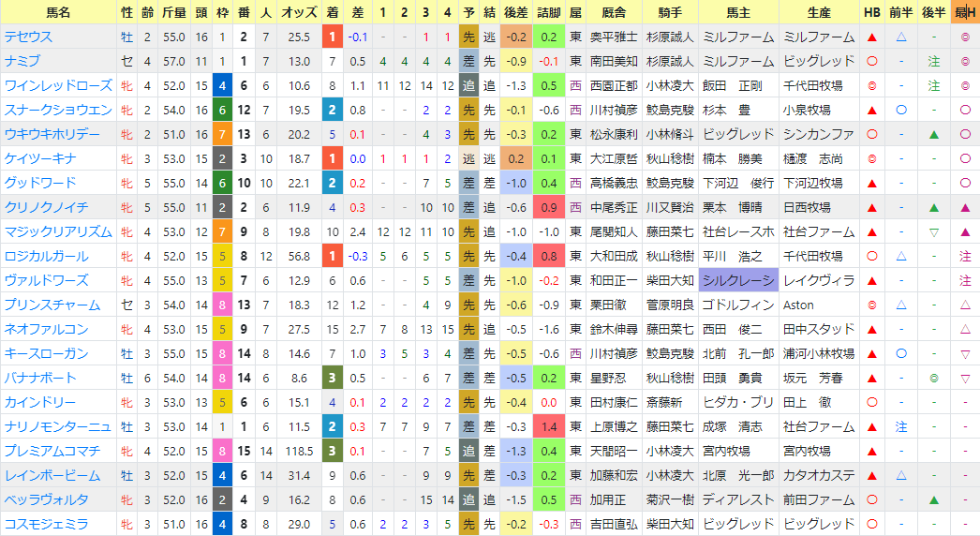
Task: Click the 後半 column header
Action: (933, 12)
